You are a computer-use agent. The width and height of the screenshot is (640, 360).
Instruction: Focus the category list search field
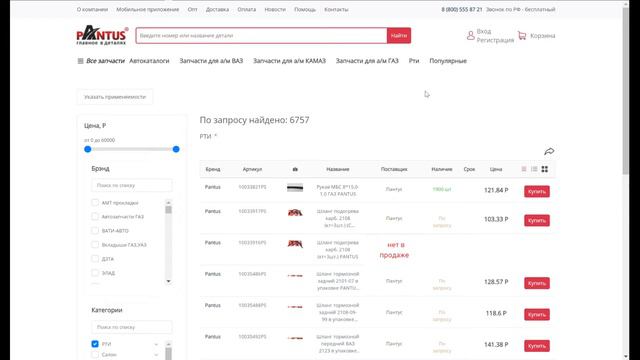(131, 327)
